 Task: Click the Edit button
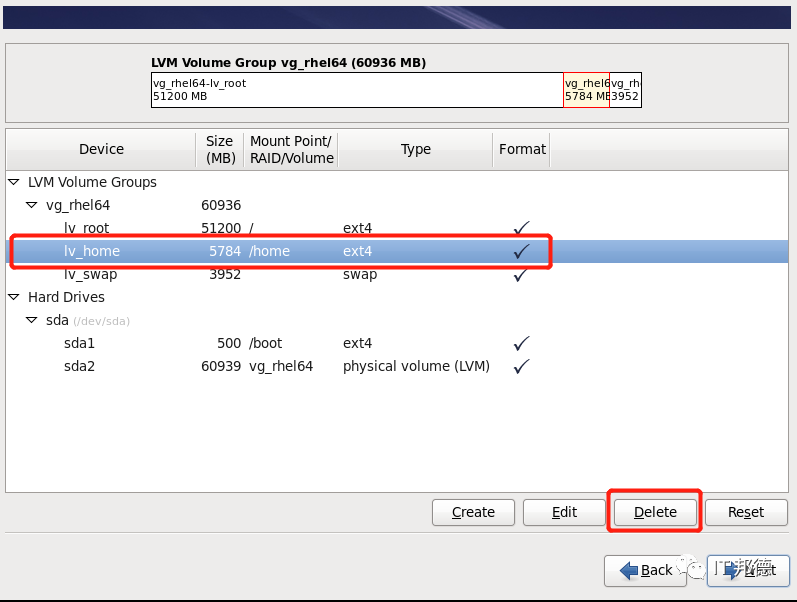[x=564, y=512]
